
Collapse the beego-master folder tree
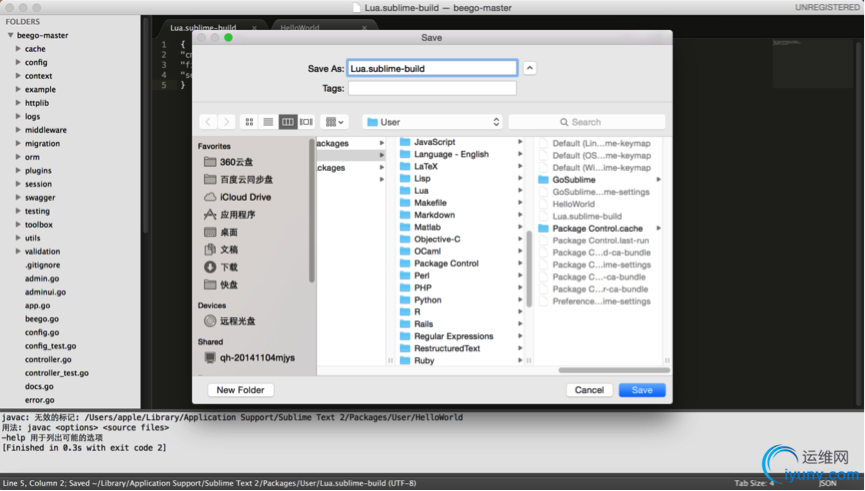10,35
